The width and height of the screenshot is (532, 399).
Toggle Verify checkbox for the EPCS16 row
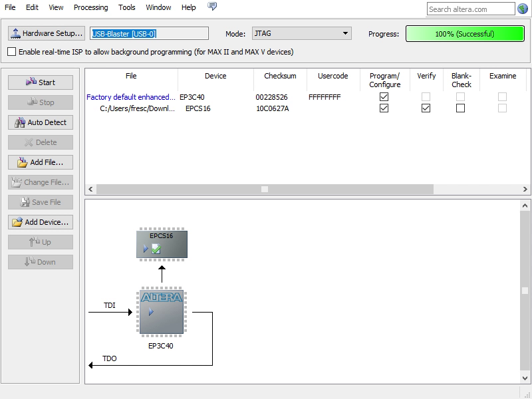(426, 108)
